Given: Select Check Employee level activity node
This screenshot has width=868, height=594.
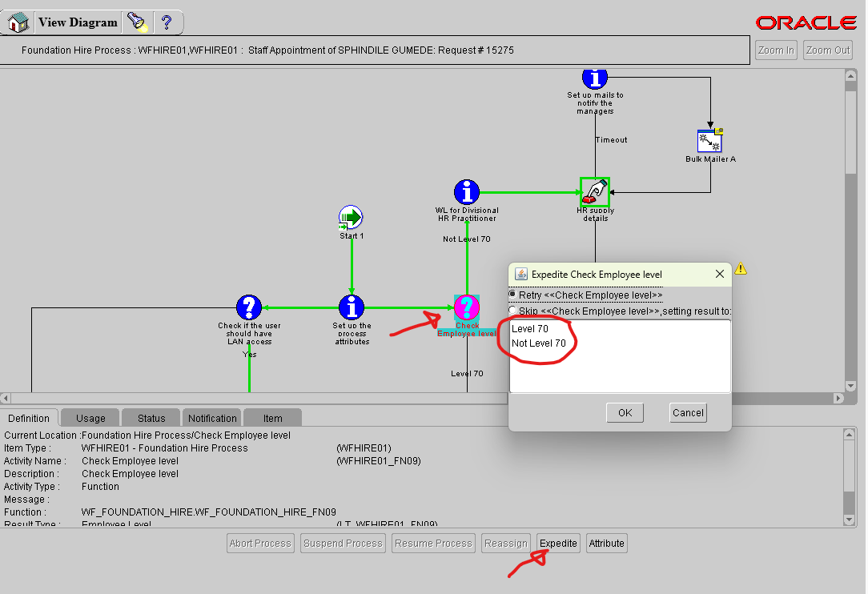Looking at the screenshot, I should (467, 307).
